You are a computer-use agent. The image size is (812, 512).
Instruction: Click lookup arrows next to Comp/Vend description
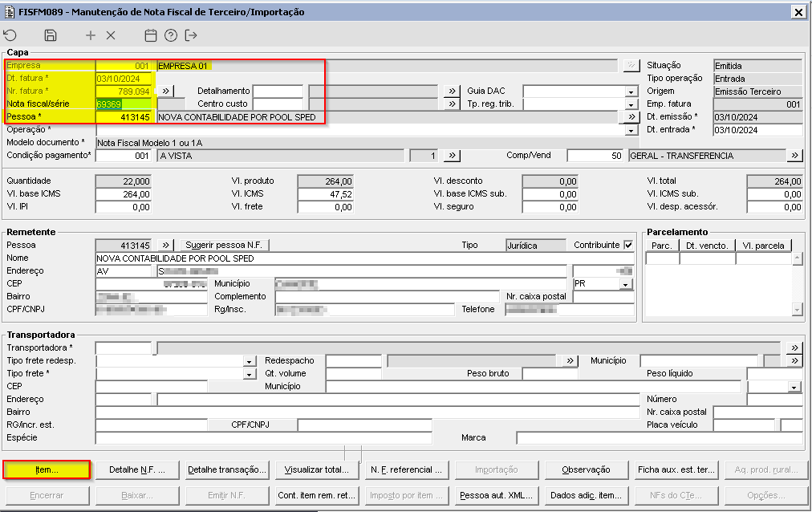tap(794, 156)
